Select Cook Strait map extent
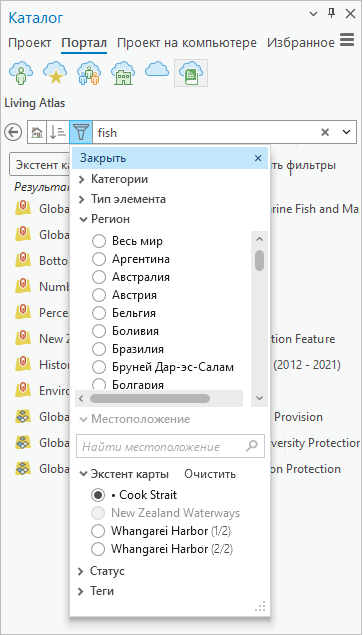Image resolution: width=363 pixels, height=635 pixels. 98,495
